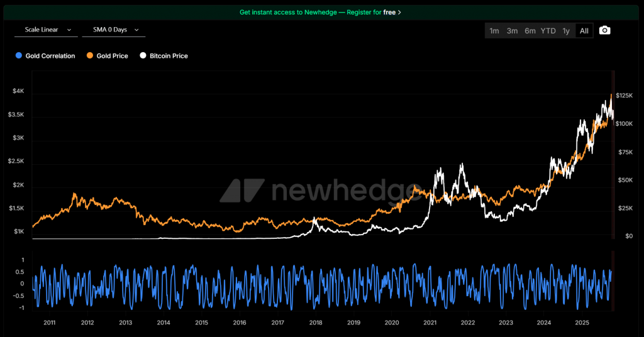Click the camera screenshot icon

(x=604, y=31)
